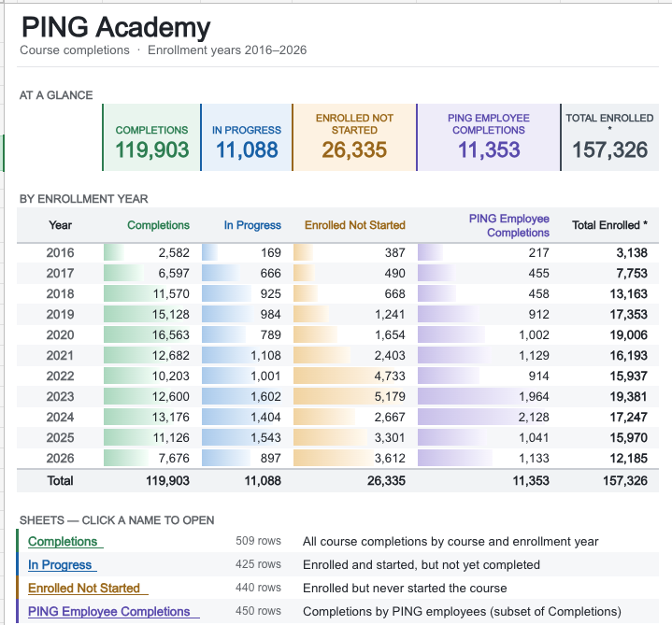Click the 2018 year cell
The height and width of the screenshot is (625, 672).
click(60, 294)
